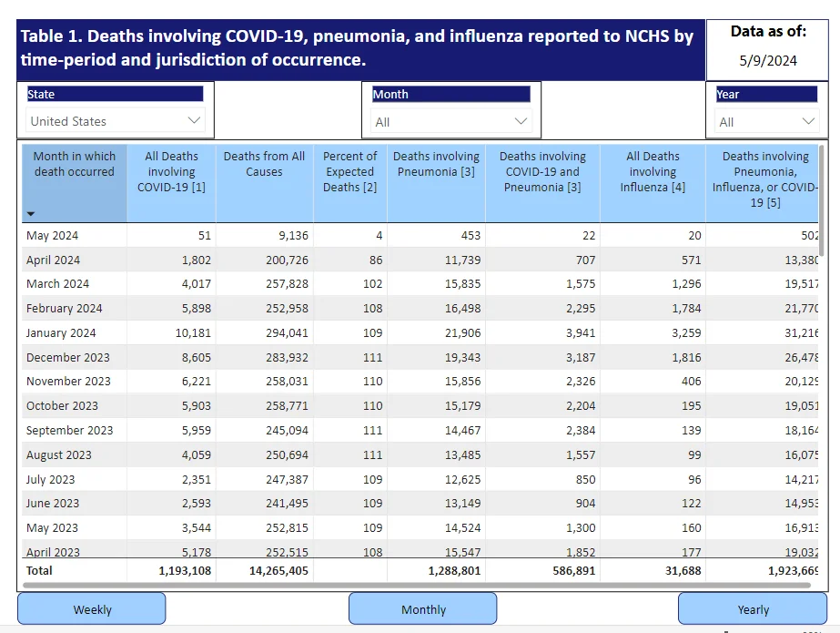The image size is (840, 633).
Task: Select the December 2023 row label
Action: (x=68, y=358)
